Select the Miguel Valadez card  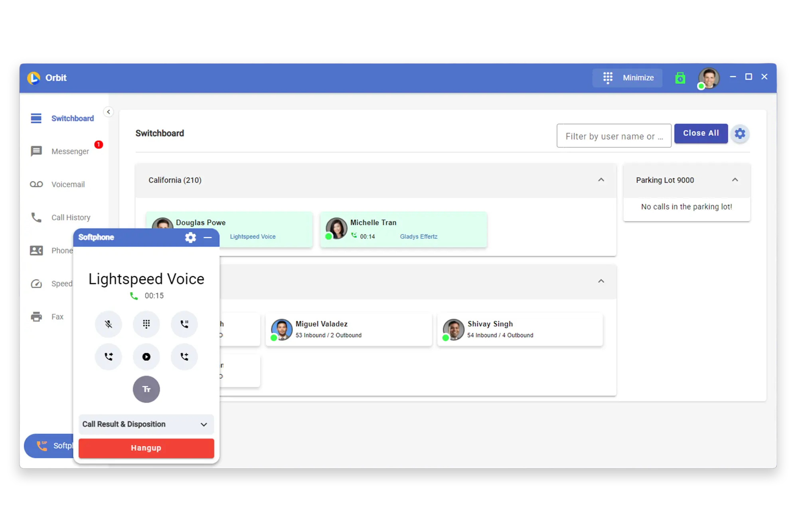coord(349,330)
